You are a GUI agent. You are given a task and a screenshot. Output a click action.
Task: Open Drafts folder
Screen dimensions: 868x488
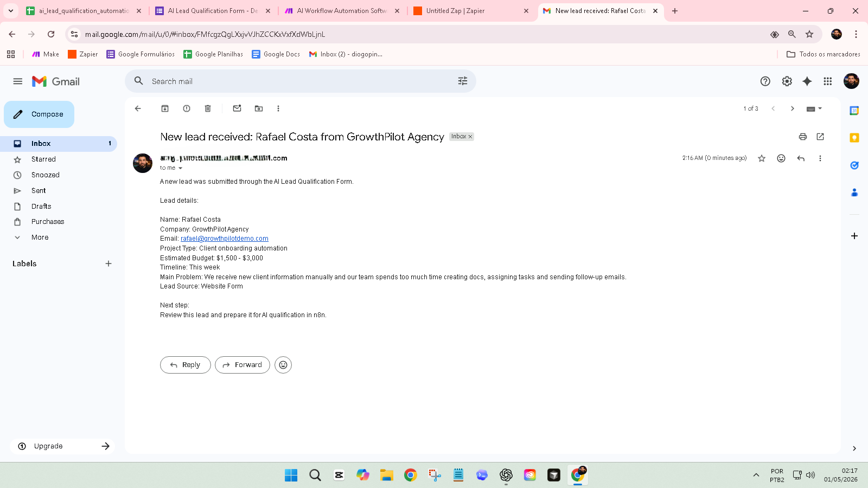59,207
